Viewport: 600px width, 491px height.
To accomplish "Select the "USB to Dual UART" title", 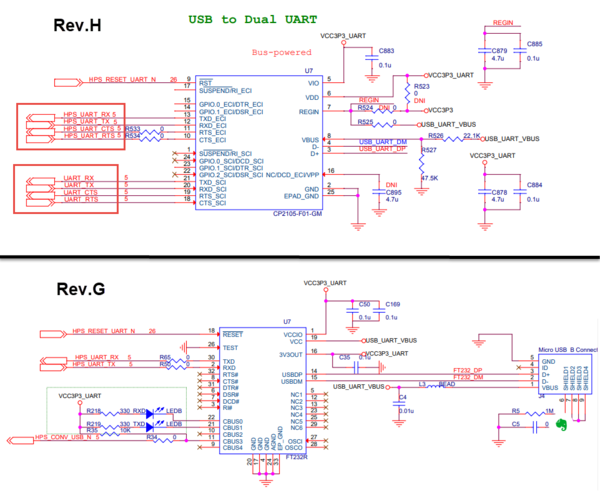I will pyautogui.click(x=253, y=19).
